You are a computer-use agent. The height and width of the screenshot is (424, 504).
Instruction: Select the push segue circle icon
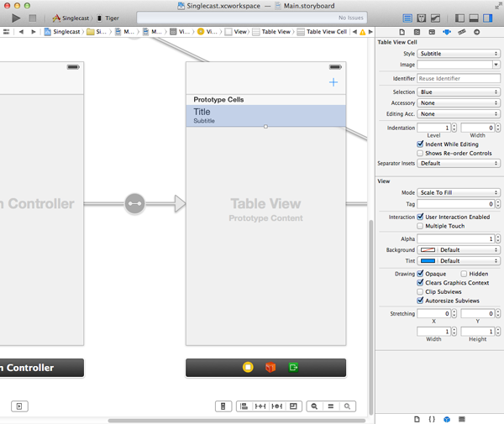(x=134, y=204)
